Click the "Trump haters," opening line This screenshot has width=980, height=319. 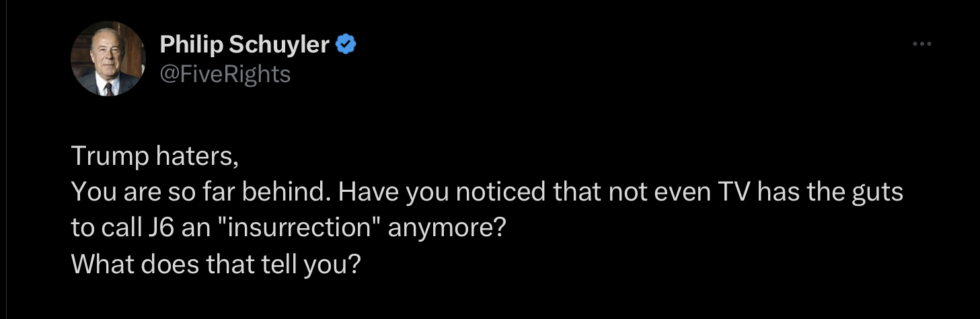(x=155, y=157)
